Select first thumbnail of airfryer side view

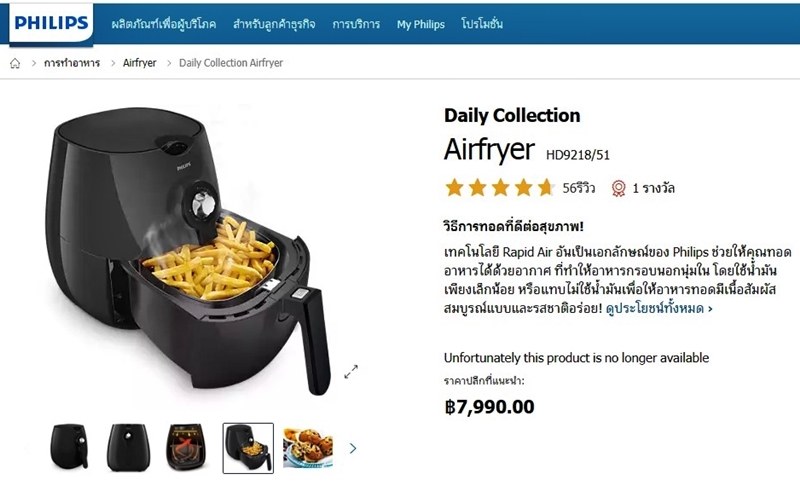point(69,447)
